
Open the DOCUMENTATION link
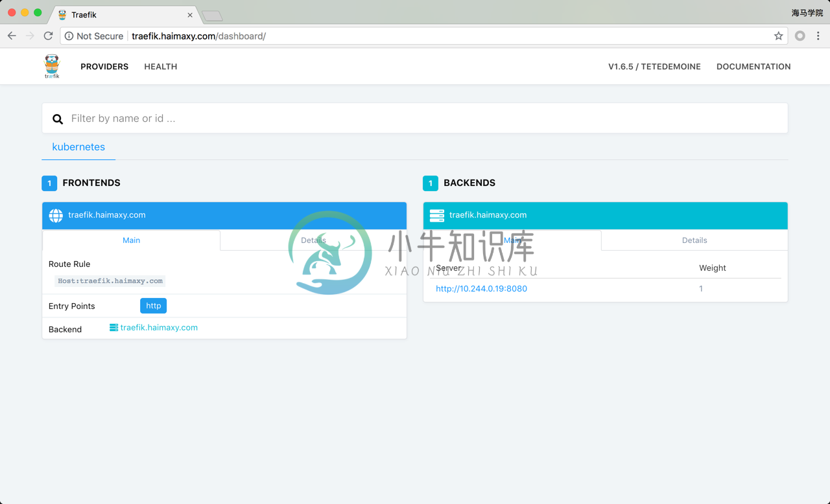coord(753,67)
